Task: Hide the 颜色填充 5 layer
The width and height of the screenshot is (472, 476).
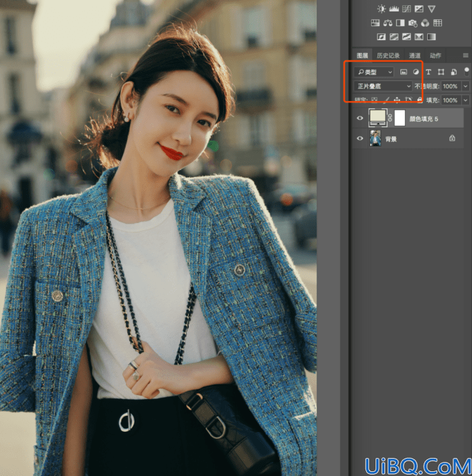Action: [360, 118]
